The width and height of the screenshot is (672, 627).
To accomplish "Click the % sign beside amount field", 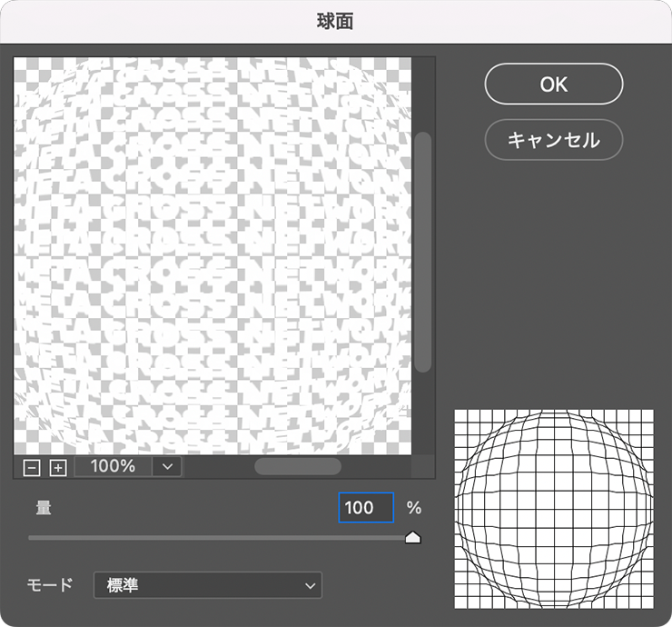I will [x=414, y=508].
